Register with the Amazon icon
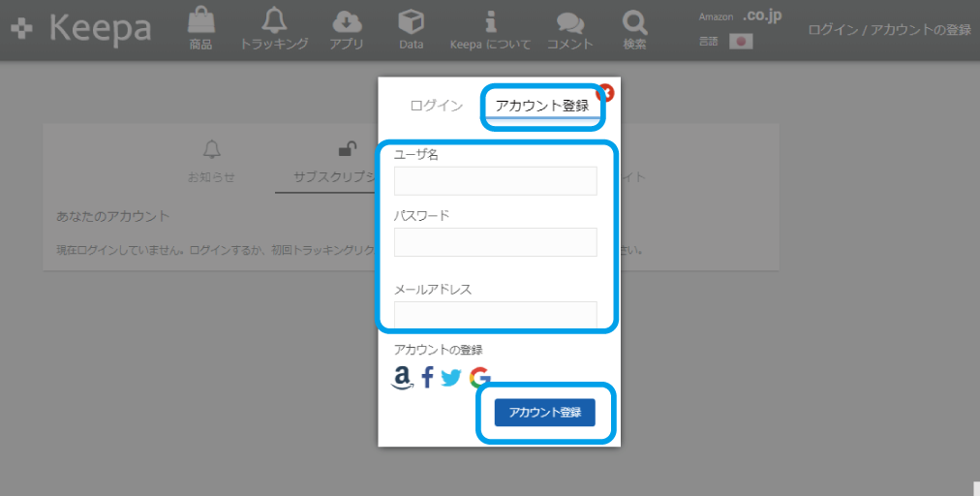The width and height of the screenshot is (980, 496). point(402,378)
